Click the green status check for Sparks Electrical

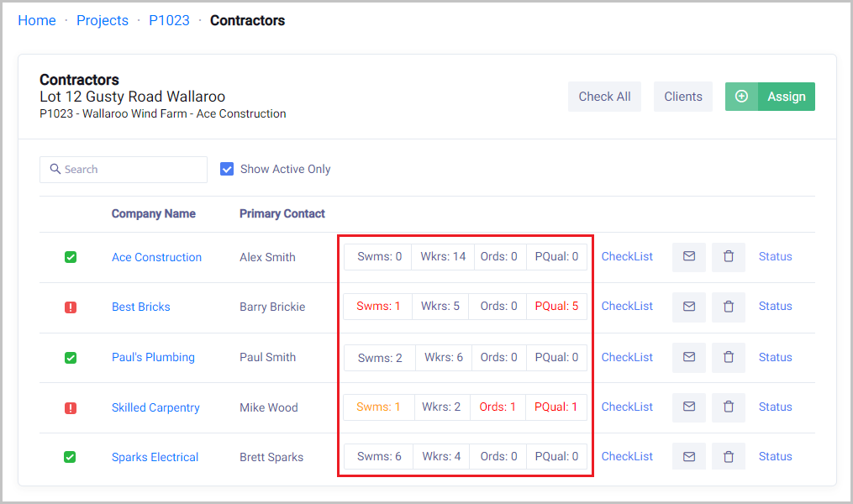[71, 457]
